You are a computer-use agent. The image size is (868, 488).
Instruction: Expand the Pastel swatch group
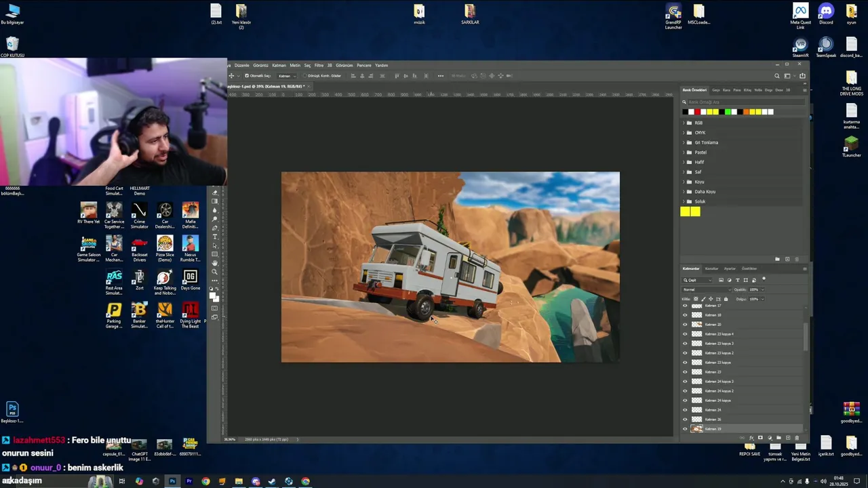[684, 152]
